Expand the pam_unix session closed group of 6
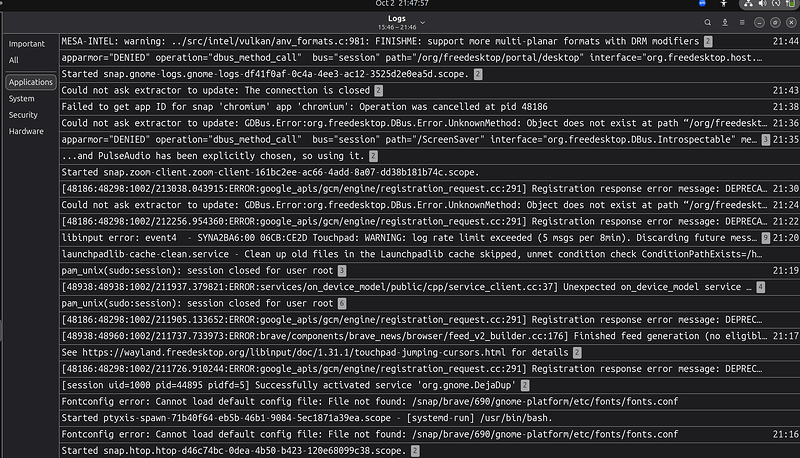 pyautogui.click(x=342, y=303)
